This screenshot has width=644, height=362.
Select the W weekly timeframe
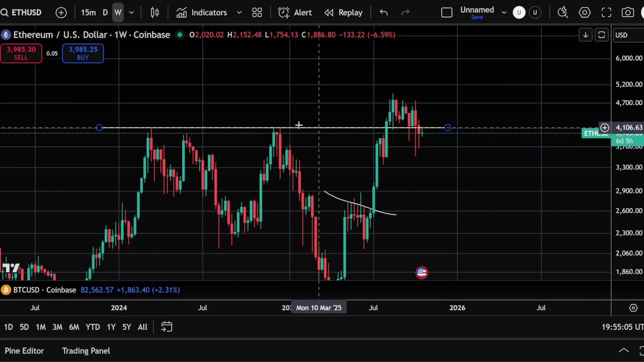tap(118, 13)
